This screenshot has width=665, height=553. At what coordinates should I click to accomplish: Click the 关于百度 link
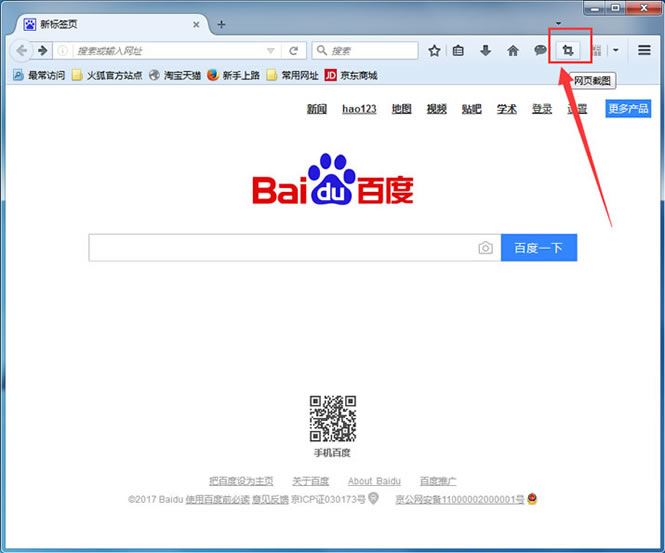pos(310,481)
